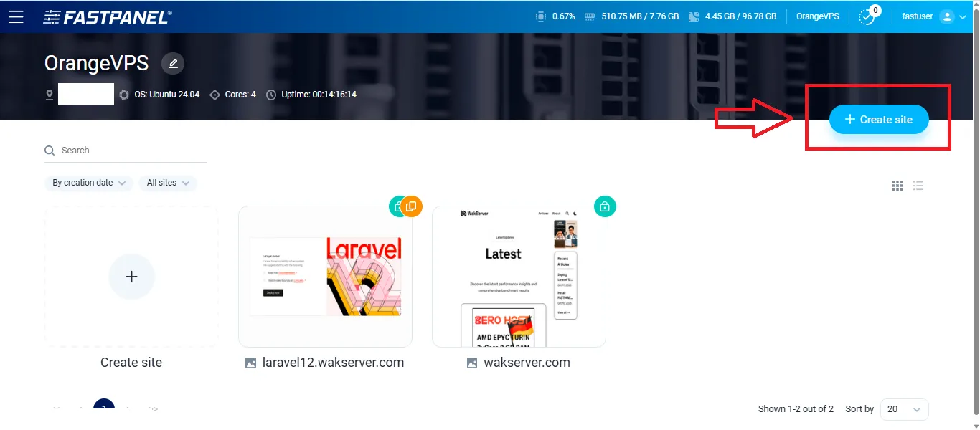
Task: Edit the OrangeVPS server name via pencil icon
Action: point(172,63)
